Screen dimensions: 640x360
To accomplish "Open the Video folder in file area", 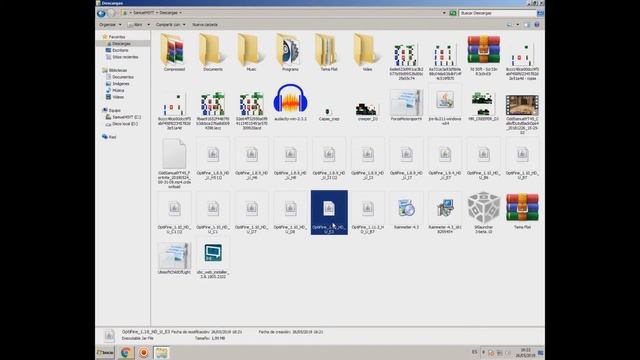I will [x=367, y=53].
